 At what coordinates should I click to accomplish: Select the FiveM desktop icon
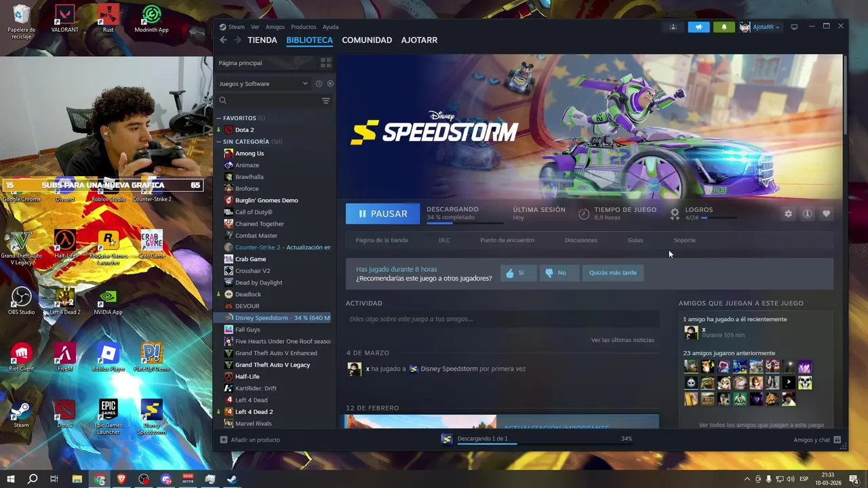65,357
